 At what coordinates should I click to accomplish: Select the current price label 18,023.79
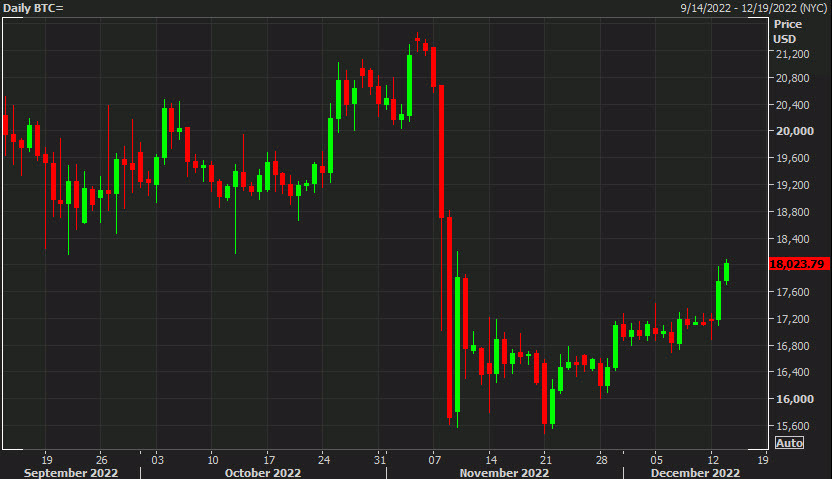tap(799, 264)
